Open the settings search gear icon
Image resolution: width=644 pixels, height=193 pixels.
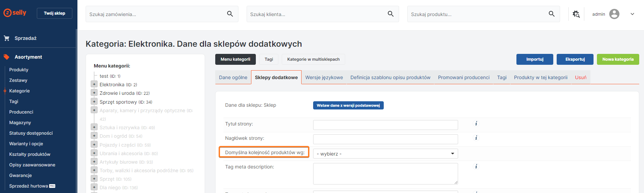pyautogui.click(x=576, y=14)
